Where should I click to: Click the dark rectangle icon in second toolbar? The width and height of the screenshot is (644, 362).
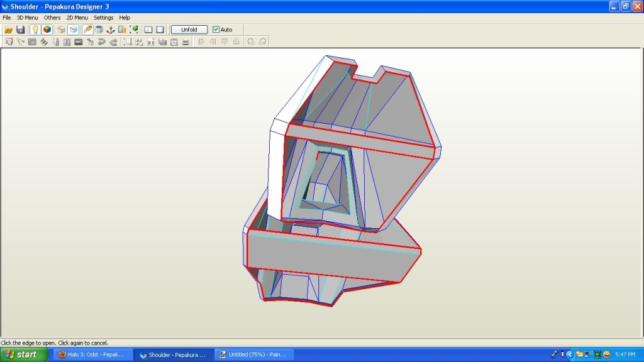(x=79, y=42)
